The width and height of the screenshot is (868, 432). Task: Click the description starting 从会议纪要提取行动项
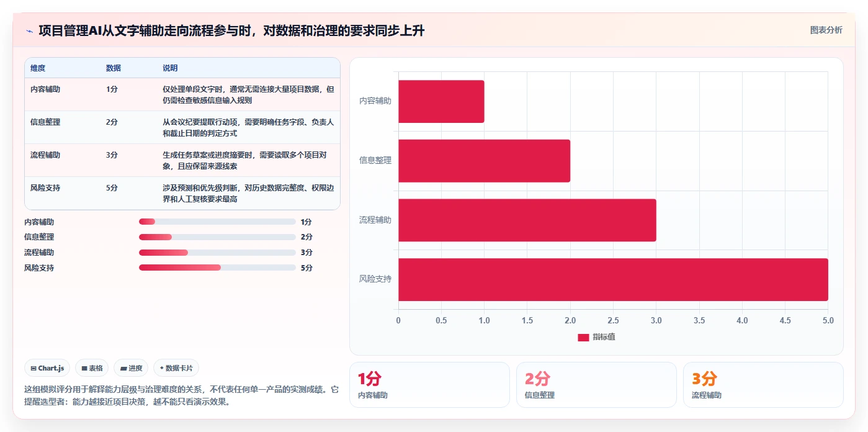click(x=248, y=127)
